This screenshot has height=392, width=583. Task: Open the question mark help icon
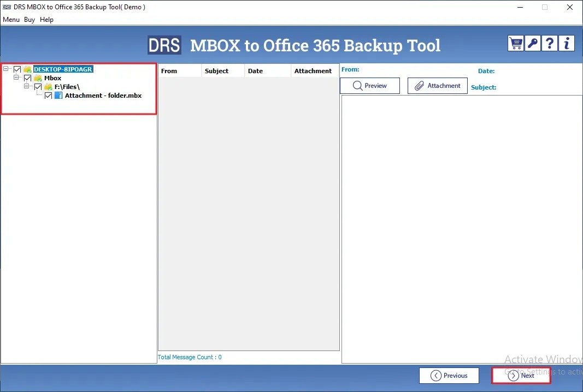coord(550,44)
